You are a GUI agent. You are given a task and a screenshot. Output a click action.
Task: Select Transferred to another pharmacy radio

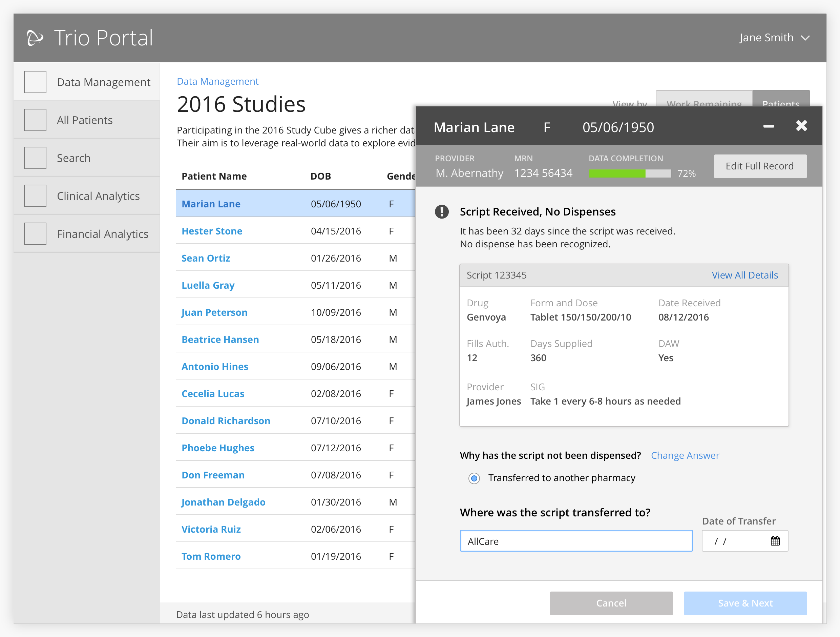click(x=474, y=478)
